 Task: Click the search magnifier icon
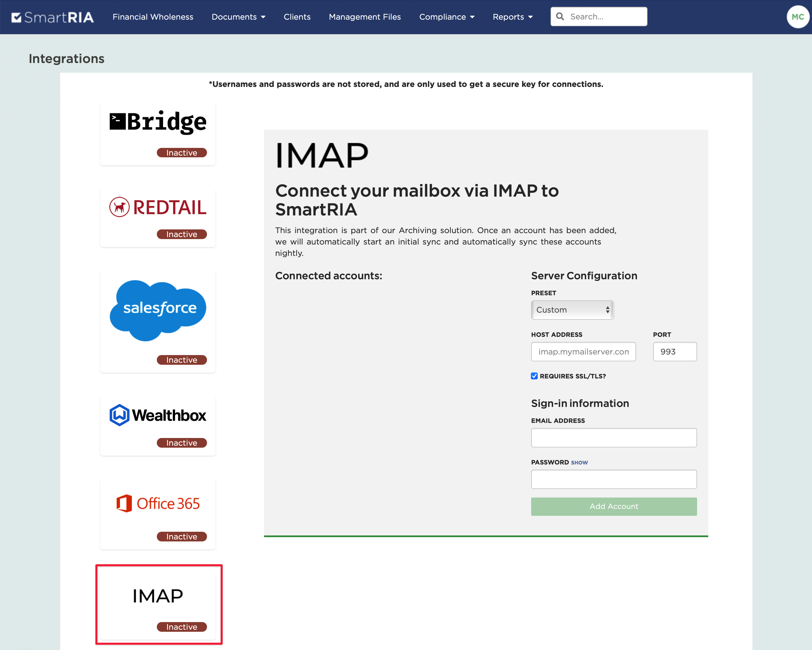[x=560, y=17]
